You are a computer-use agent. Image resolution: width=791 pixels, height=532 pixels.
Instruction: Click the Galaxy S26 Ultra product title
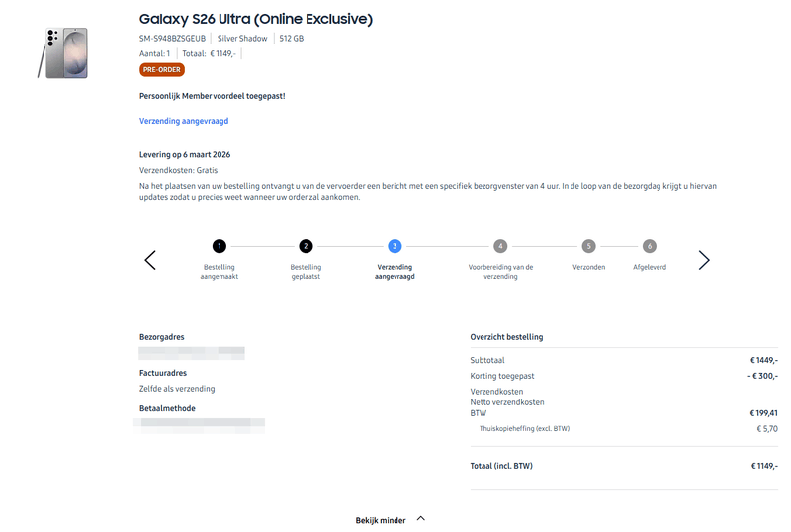[x=256, y=19]
